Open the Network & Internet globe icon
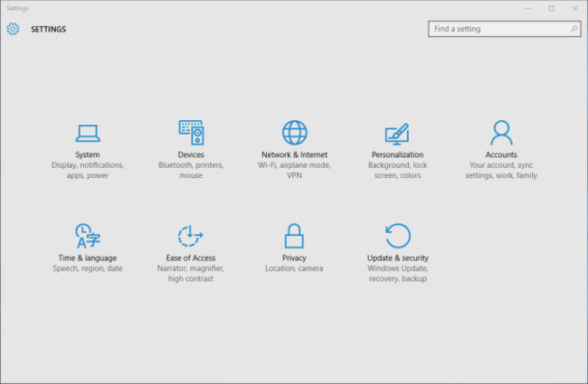This screenshot has width=588, height=384. point(294,133)
